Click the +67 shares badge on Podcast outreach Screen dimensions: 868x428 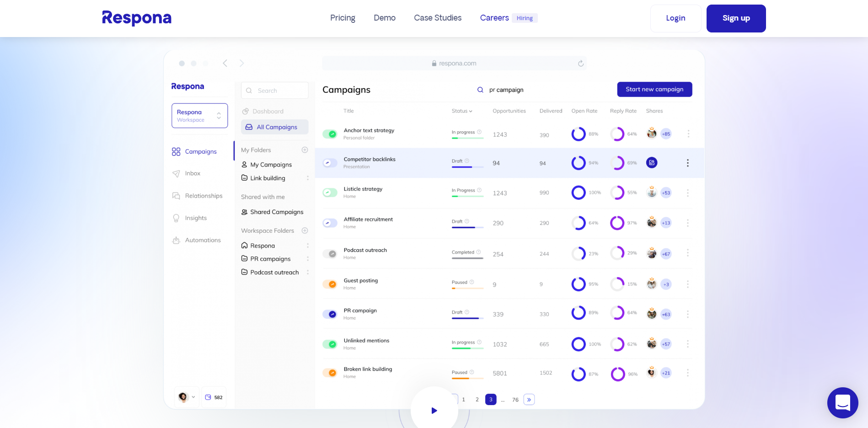click(x=666, y=254)
